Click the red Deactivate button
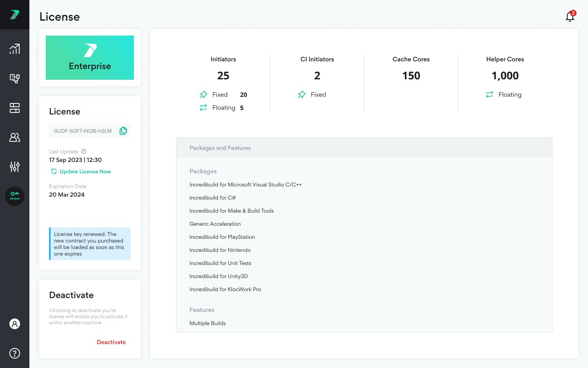Image resolution: width=588 pixels, height=368 pixels. (x=111, y=342)
